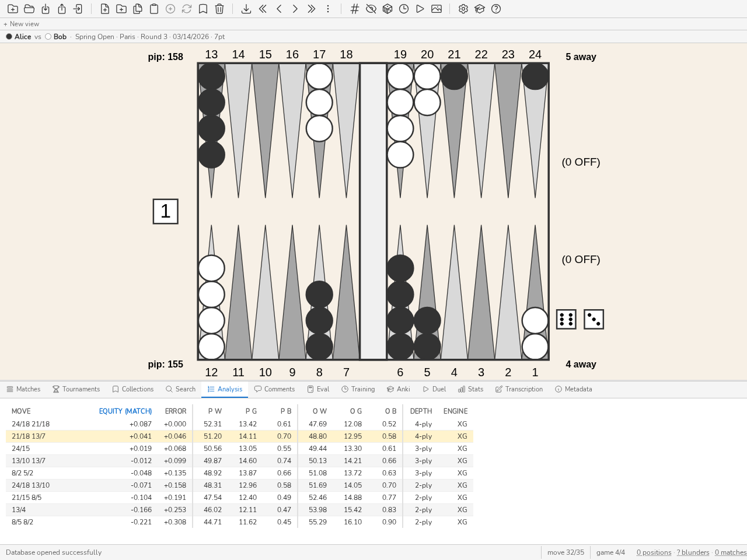Click the dice cube icon
Viewport: 747px width, 560px height.
point(388,9)
